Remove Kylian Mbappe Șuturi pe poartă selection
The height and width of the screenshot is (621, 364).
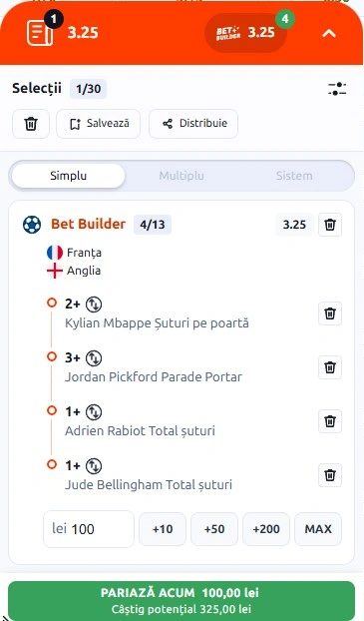click(x=330, y=313)
